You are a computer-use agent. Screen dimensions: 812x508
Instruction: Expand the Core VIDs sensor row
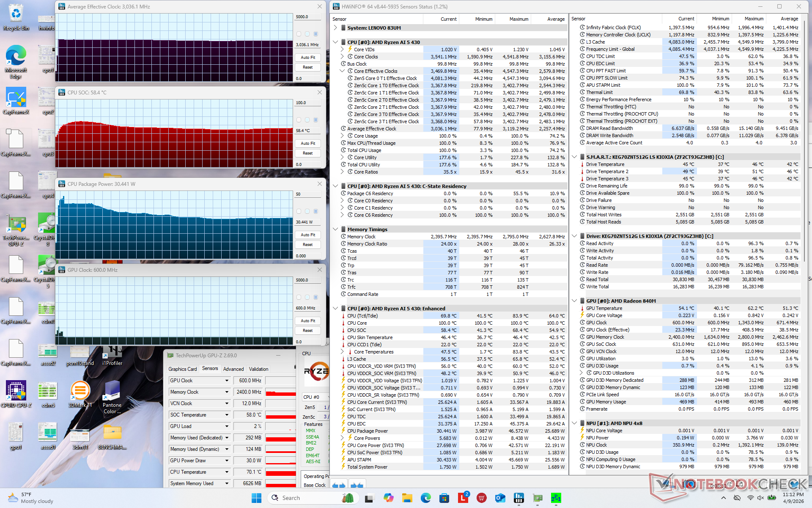pyautogui.click(x=342, y=50)
